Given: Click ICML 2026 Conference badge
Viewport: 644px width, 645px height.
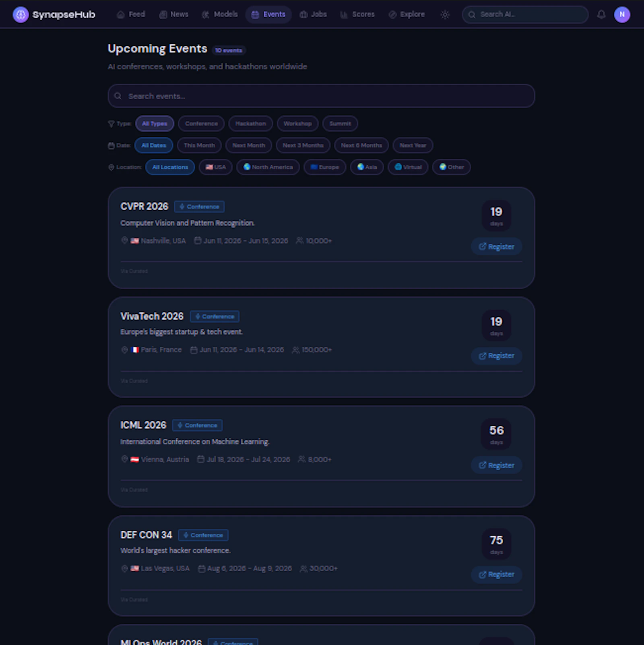Looking at the screenshot, I should (197, 425).
